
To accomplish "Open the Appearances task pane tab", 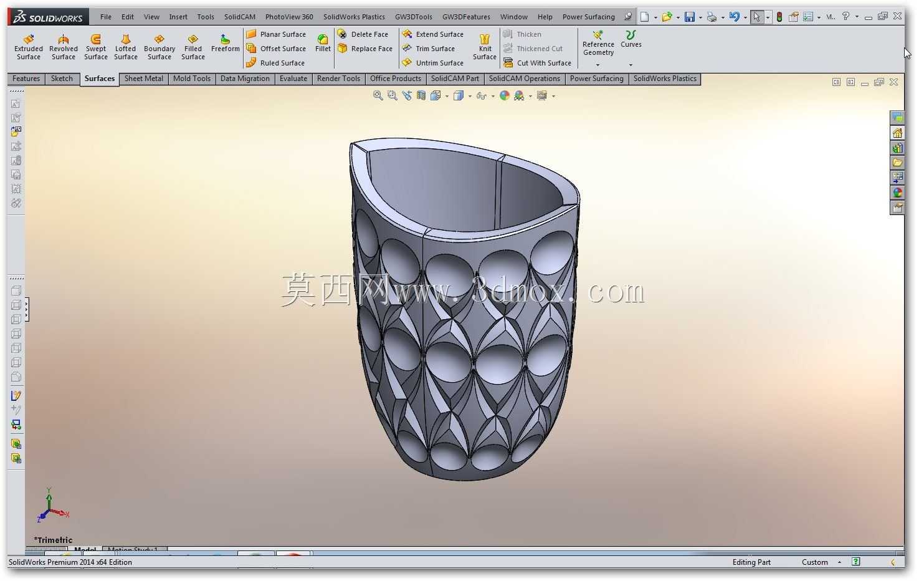I will [898, 193].
